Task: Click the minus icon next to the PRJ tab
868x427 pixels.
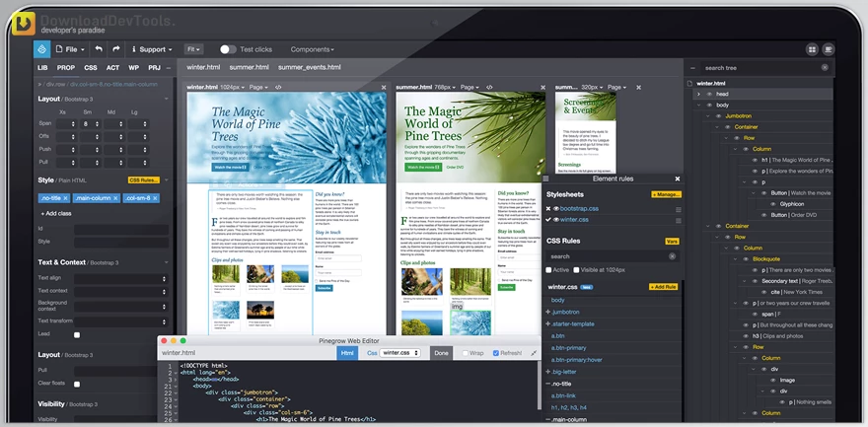Action: click(169, 67)
